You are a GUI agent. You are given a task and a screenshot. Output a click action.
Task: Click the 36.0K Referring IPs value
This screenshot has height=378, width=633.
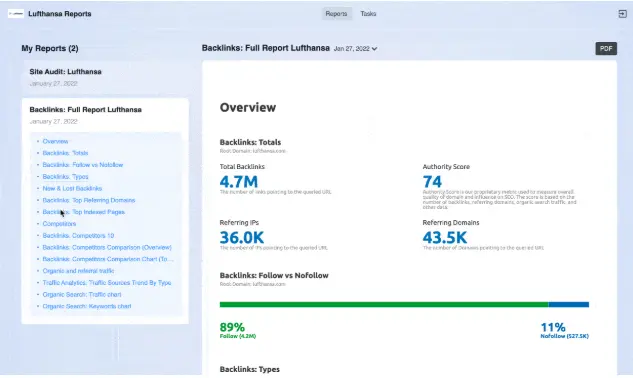[242, 237]
